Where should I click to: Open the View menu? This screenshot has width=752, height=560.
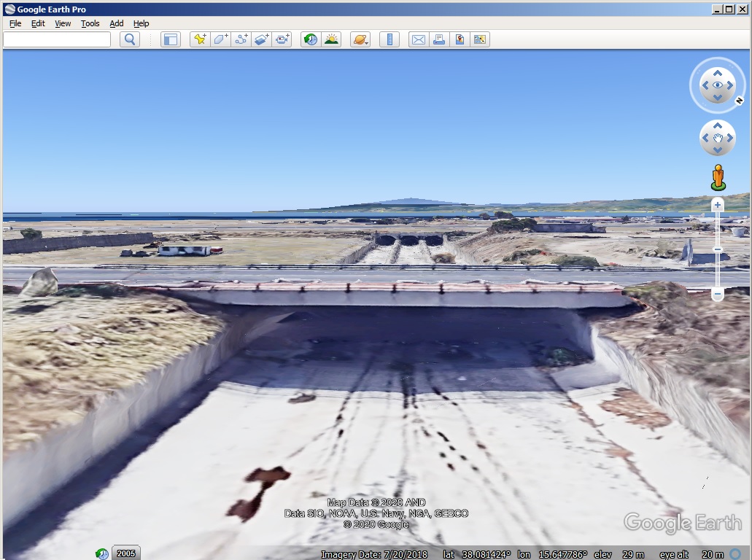62,23
